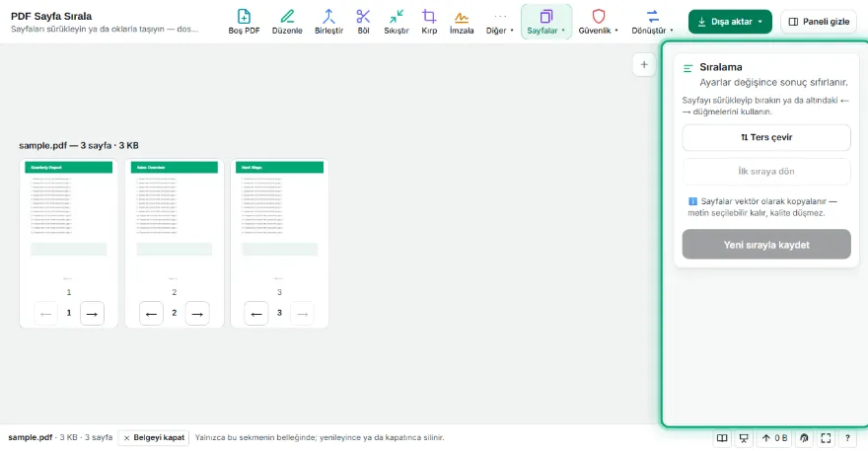Screen dimensions: 868x451
Task: Open the Boş PDF tool
Action: (x=244, y=22)
